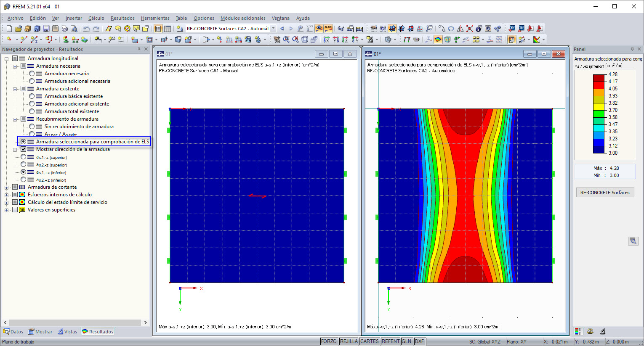This screenshot has width=644, height=346.
Task: Select the as,2,+z (inferior) radio button
Action: pyautogui.click(x=23, y=180)
